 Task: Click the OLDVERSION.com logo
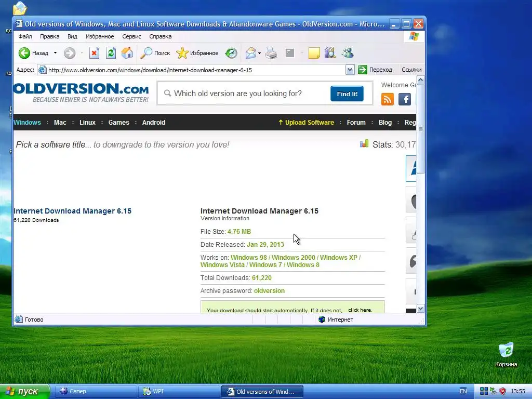[81, 92]
